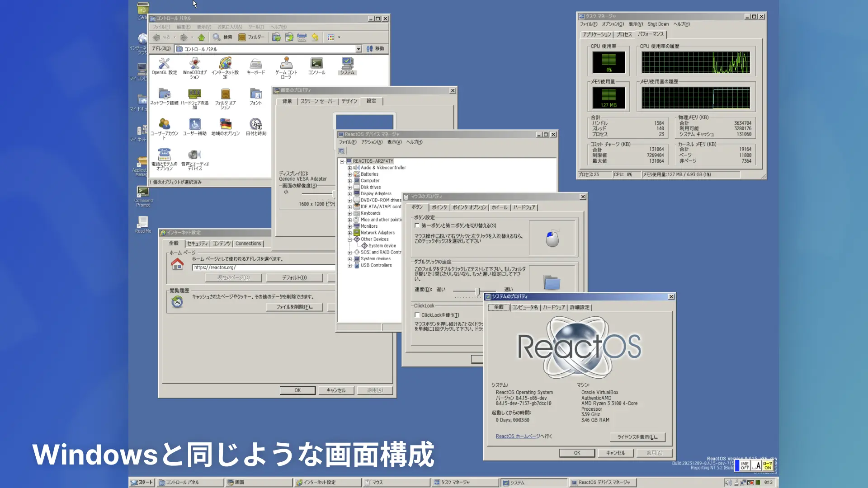
Task: Collapse the Other Devices tree node
Action: (349, 239)
